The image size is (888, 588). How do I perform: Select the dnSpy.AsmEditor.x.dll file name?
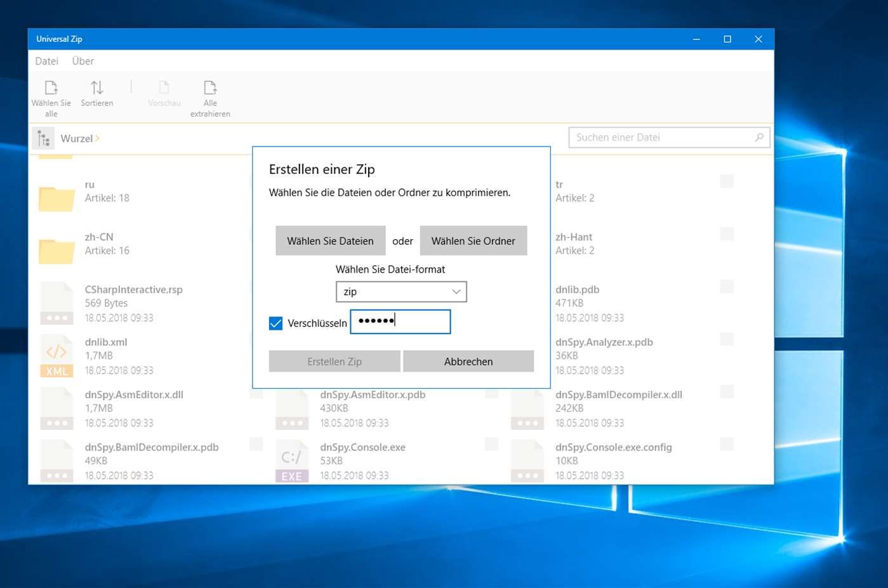(134, 395)
